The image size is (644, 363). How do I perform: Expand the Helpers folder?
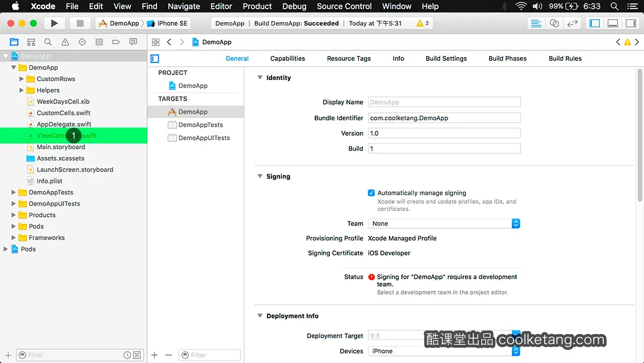(22, 90)
